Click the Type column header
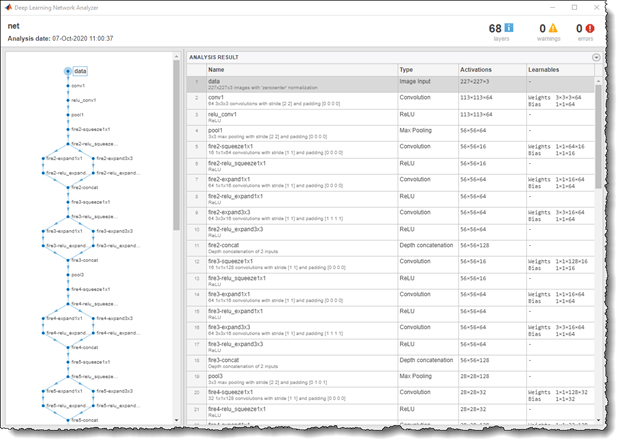 click(428, 70)
